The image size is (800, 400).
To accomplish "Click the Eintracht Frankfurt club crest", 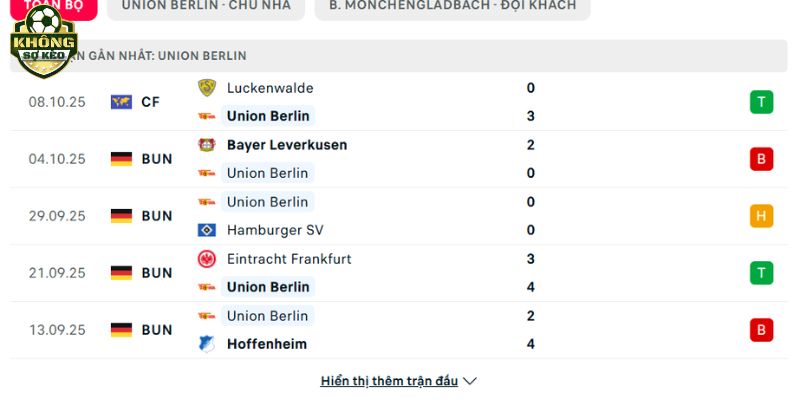I will coord(207,259).
